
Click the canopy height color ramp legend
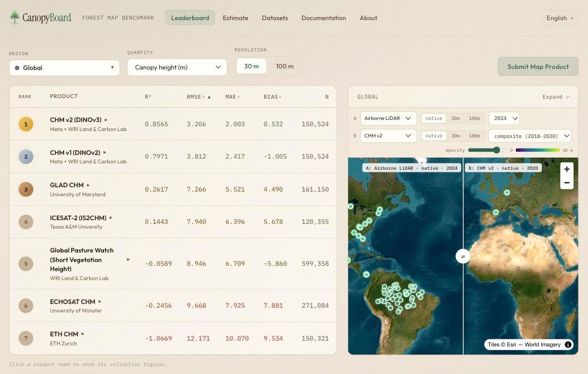(538, 150)
